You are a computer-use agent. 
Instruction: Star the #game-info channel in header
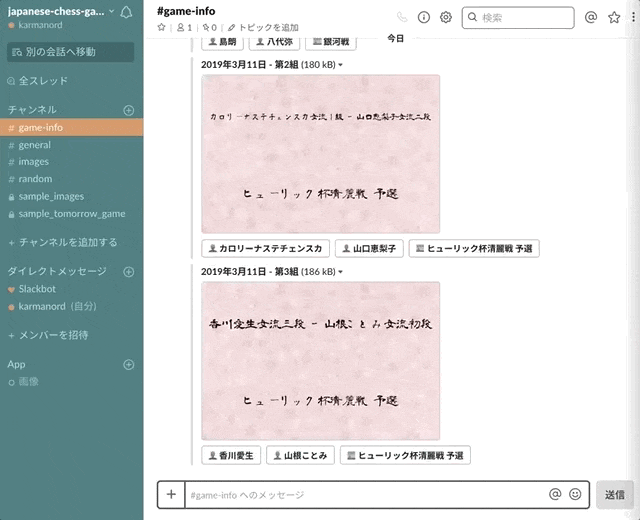162,27
